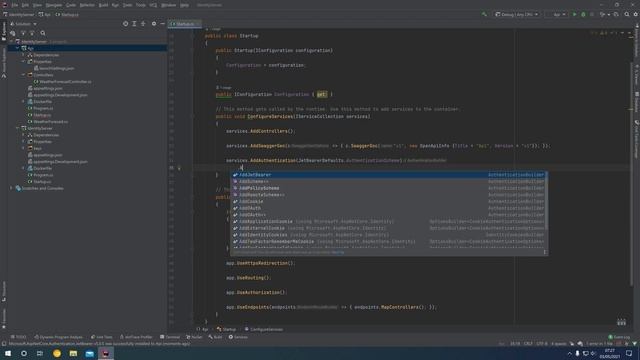This screenshot has width=640, height=360.
Task: Open the Api run configuration dropdown
Action: point(557,14)
